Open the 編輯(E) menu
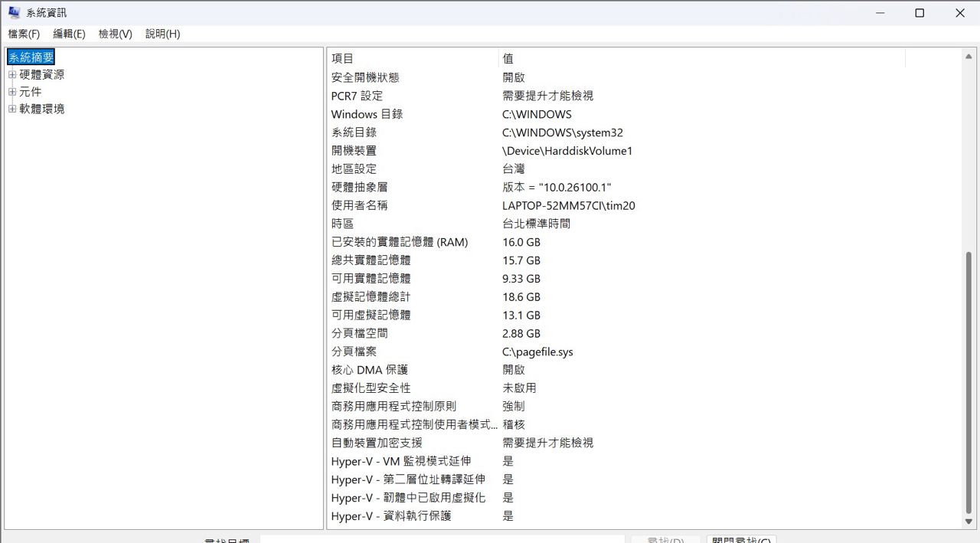The height and width of the screenshot is (543, 980). point(69,34)
